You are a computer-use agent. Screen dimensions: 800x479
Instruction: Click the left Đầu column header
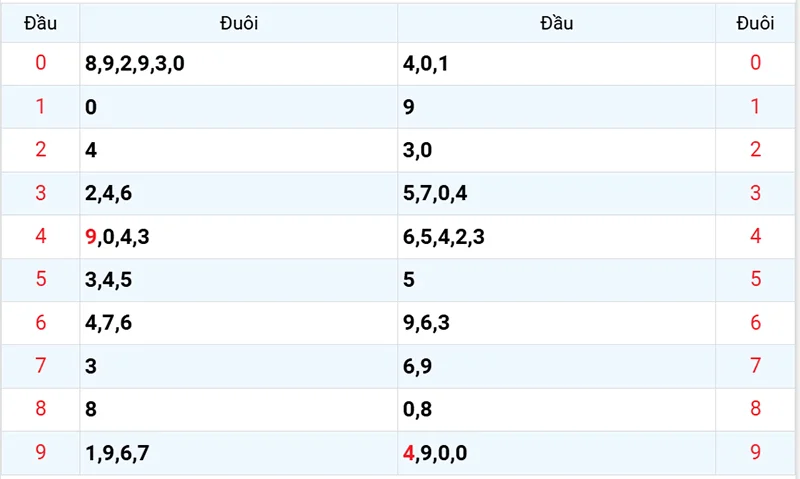(x=40, y=23)
